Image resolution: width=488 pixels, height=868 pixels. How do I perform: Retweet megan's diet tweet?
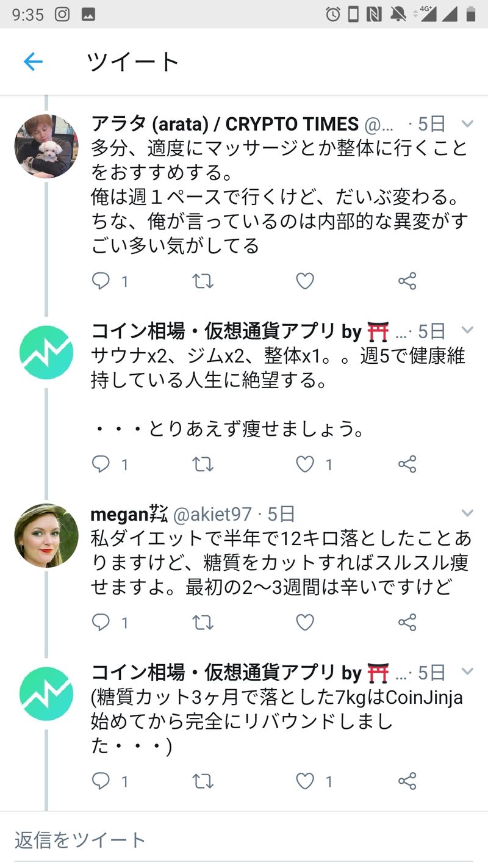[x=203, y=622]
